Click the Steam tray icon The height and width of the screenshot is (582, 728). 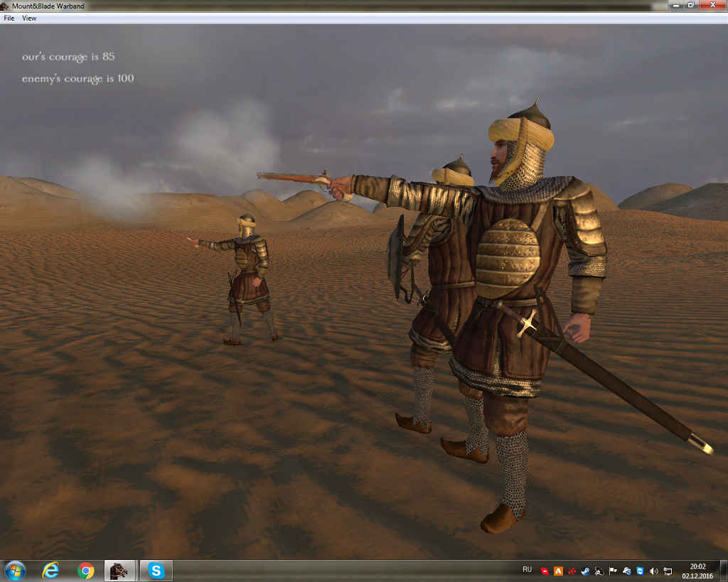coord(585,571)
